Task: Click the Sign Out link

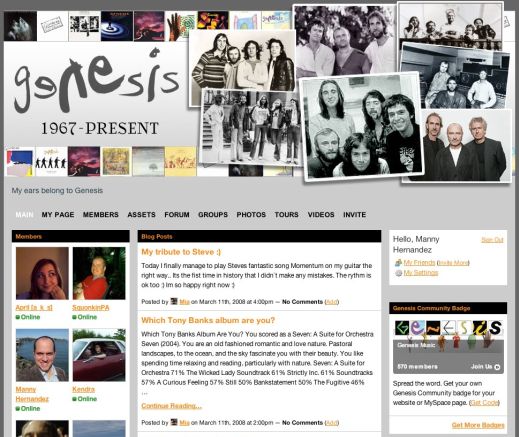Action: pos(492,240)
